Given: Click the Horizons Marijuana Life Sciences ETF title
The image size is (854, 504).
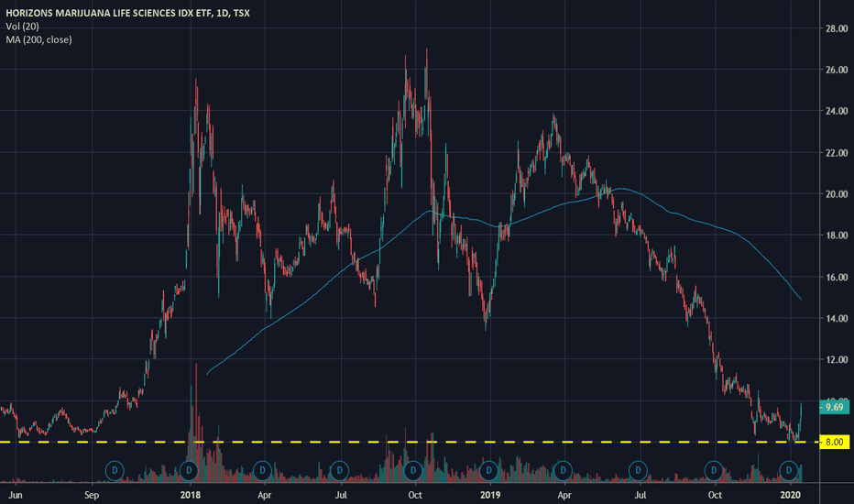Looking at the screenshot, I should click(127, 13).
